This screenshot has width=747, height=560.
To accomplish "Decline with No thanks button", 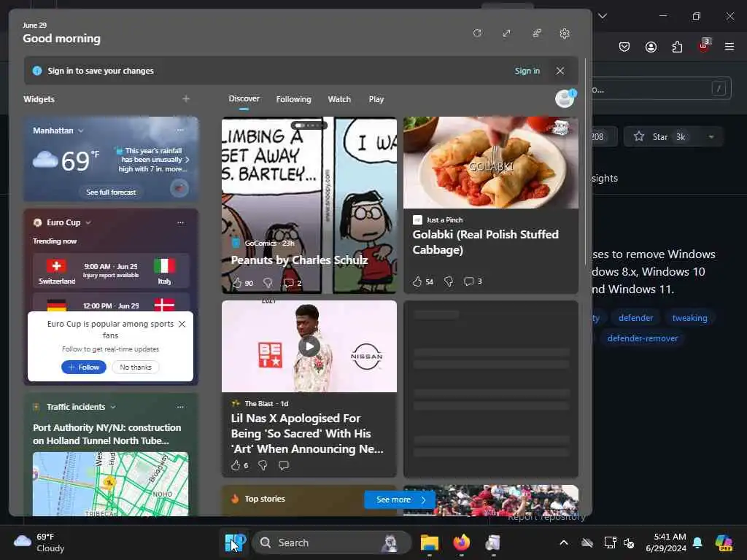I will [x=135, y=367].
